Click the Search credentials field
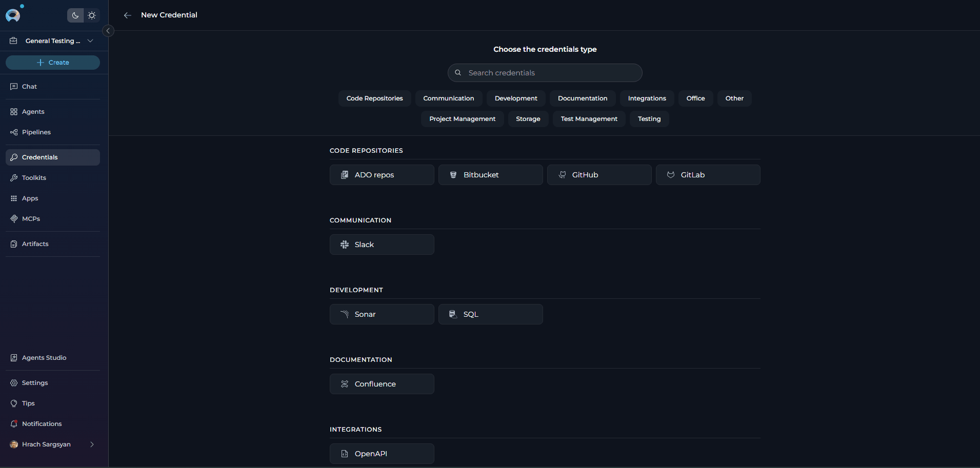 click(x=545, y=73)
